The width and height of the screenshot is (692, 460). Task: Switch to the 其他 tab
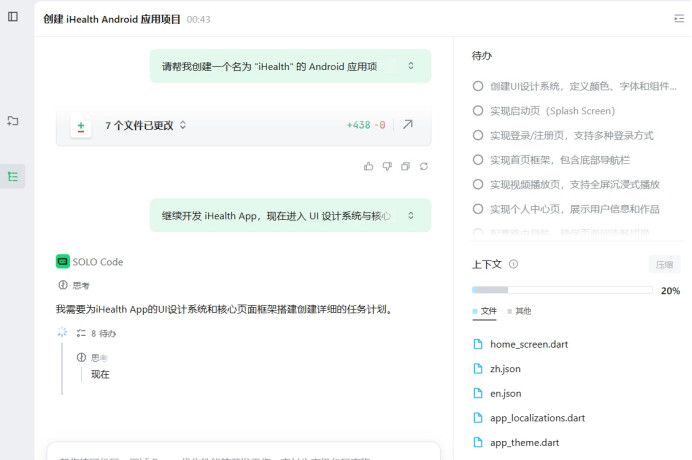pos(519,311)
